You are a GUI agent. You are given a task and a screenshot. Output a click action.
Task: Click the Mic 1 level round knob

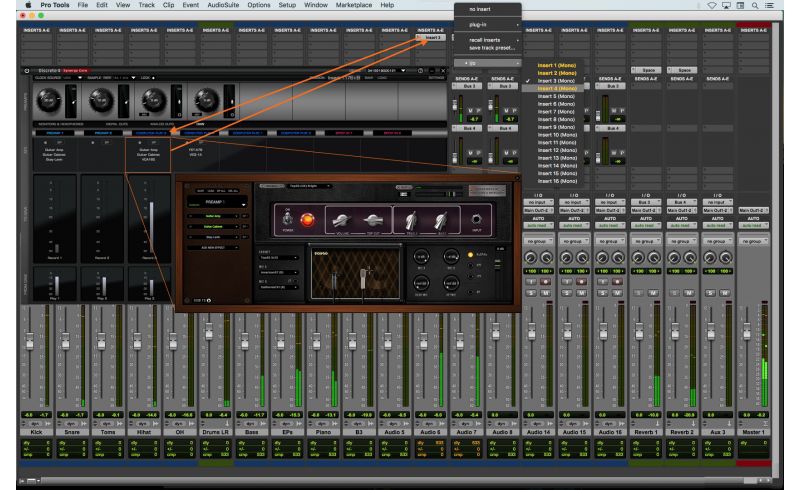[421, 257]
